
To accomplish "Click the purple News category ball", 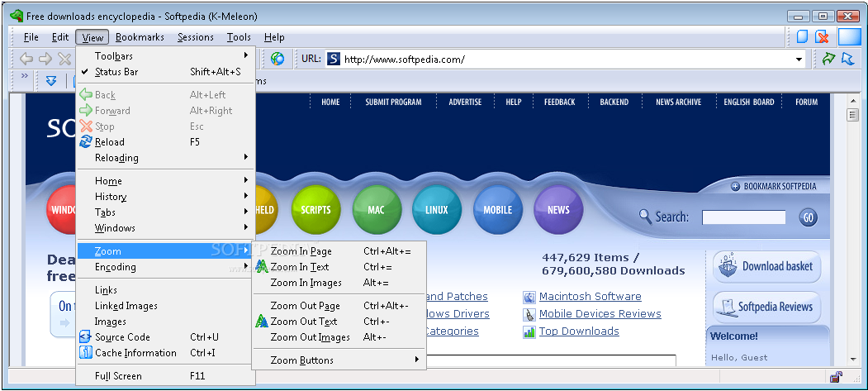I will 558,210.
